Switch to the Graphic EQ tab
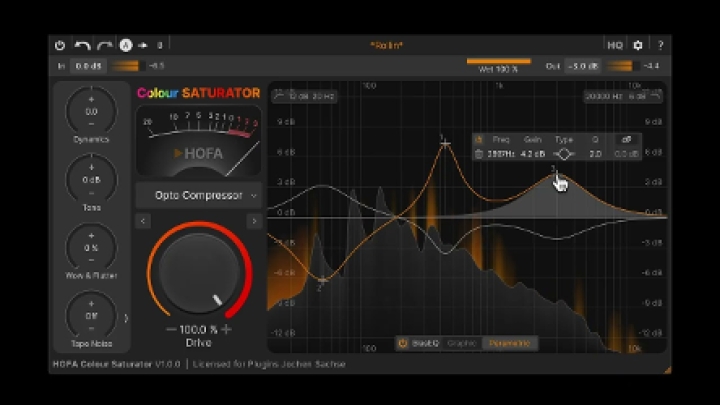This screenshot has width=720, height=405. pos(462,343)
